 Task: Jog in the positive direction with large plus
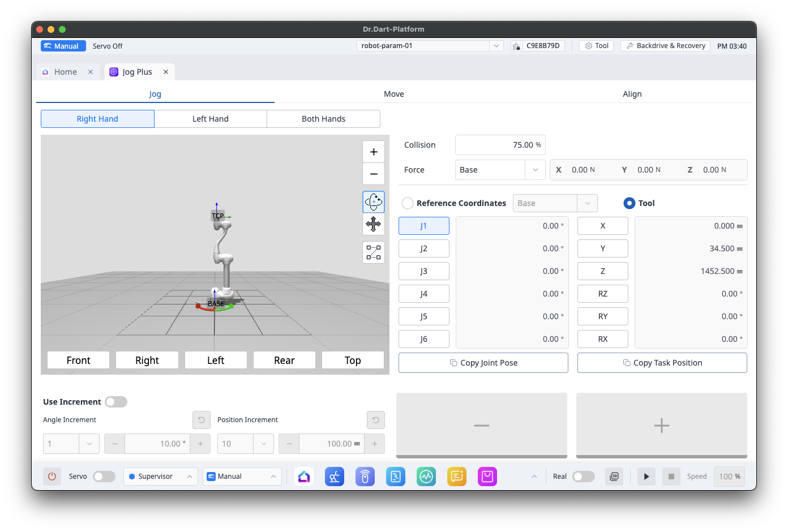click(662, 426)
